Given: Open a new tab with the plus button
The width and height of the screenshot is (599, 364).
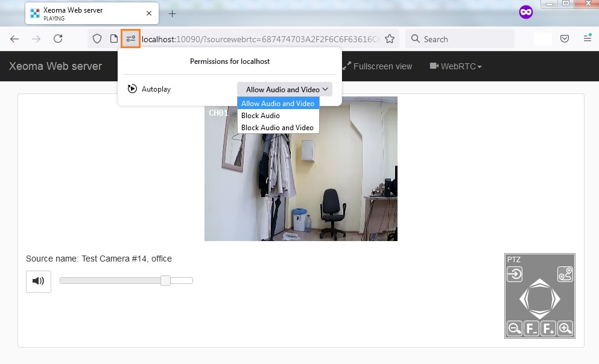Looking at the screenshot, I should click(x=173, y=14).
